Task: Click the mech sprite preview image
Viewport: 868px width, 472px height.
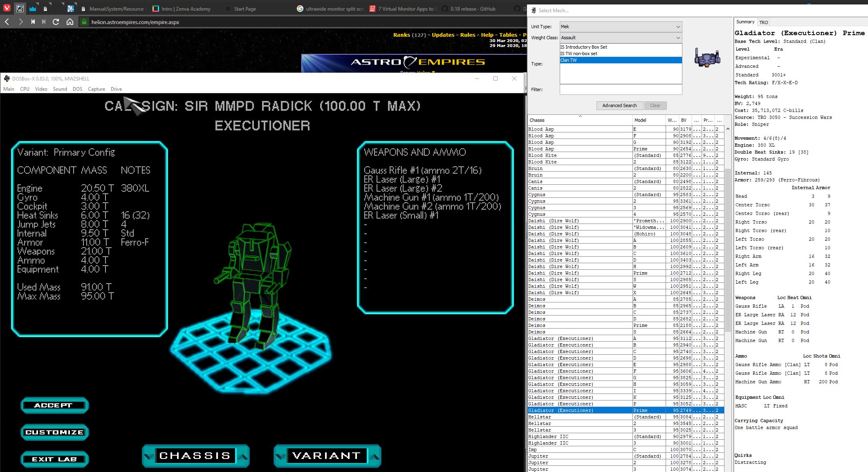Action: (707, 57)
